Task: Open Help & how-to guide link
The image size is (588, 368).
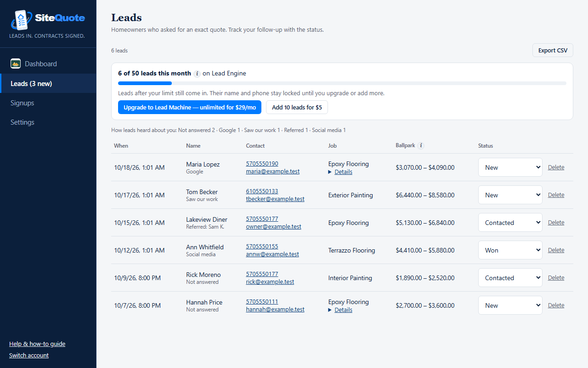Action: pos(37,344)
